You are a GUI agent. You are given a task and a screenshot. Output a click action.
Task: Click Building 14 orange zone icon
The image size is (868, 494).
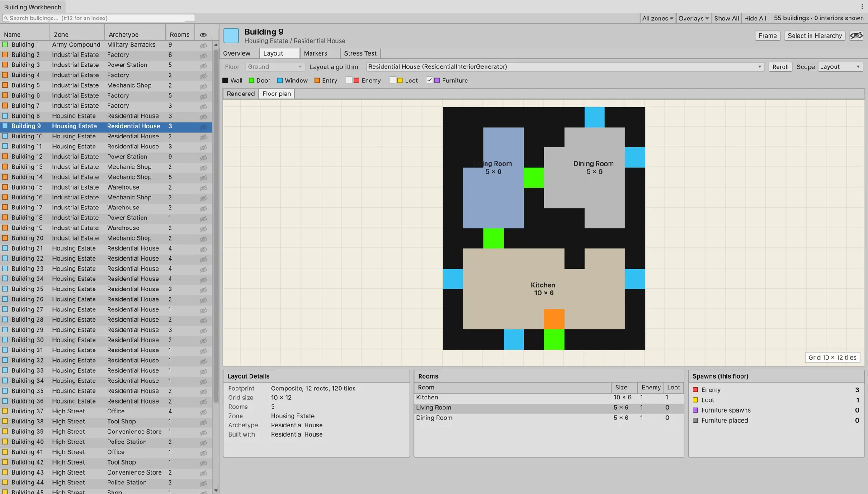click(5, 177)
